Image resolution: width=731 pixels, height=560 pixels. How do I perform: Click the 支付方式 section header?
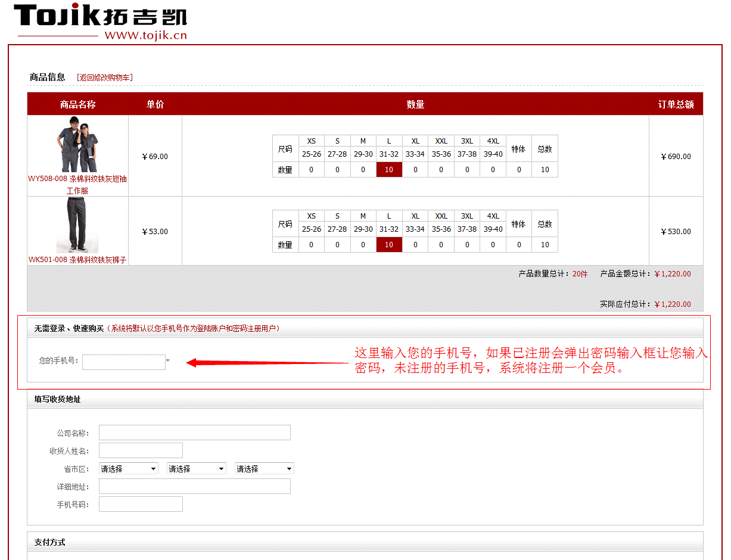coord(50,542)
